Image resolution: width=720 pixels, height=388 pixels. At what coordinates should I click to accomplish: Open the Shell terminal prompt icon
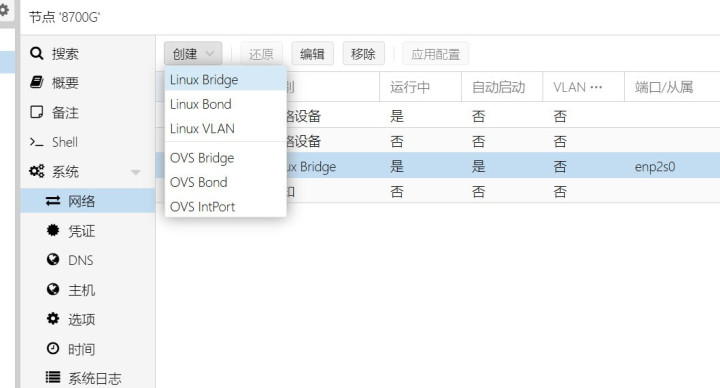(x=36, y=142)
